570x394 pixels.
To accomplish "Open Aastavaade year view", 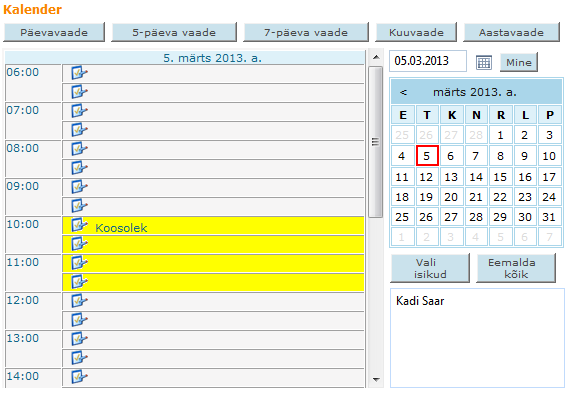I will pos(511,32).
